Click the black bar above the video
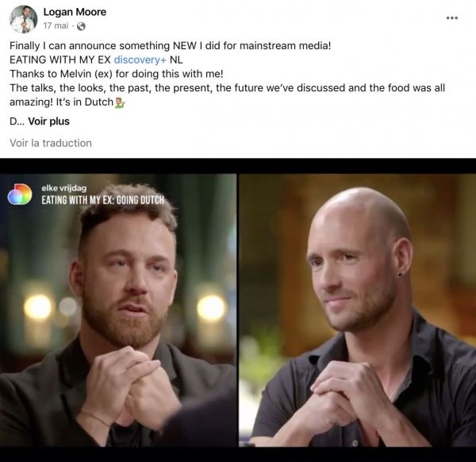The height and width of the screenshot is (462, 476). pos(238,166)
